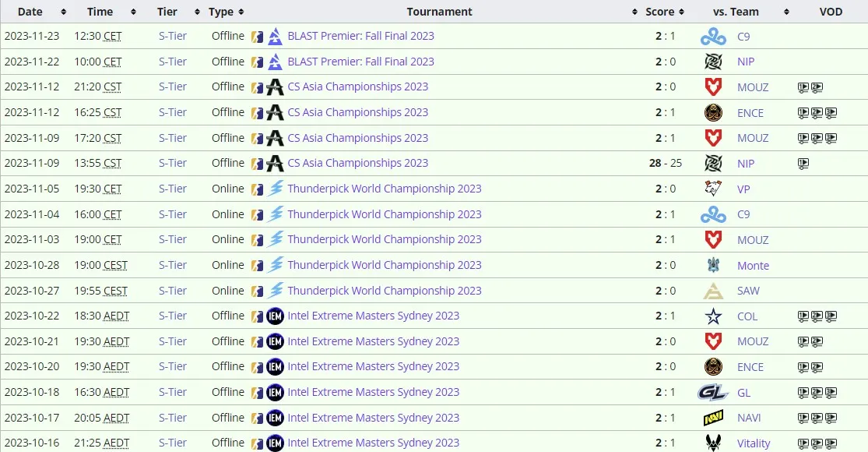Open the second VOD for the 2023-10-20 ENCE match
This screenshot has height=452, width=868.
[x=817, y=367]
